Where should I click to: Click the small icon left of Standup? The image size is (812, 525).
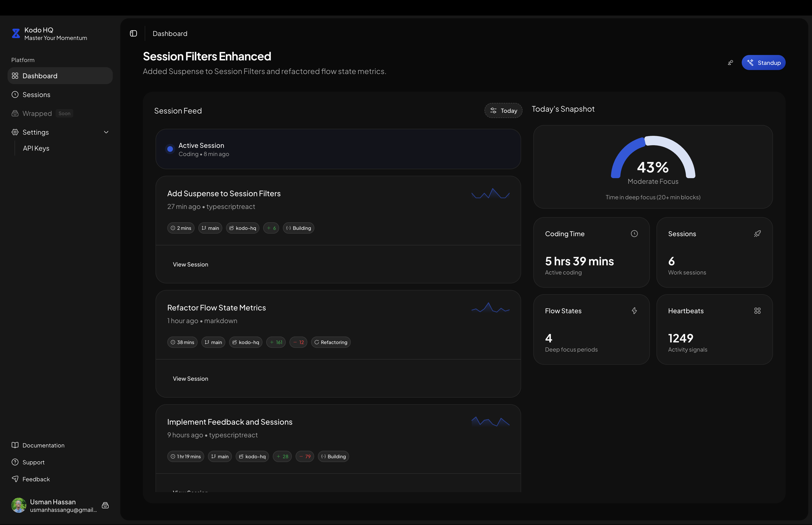pos(730,63)
